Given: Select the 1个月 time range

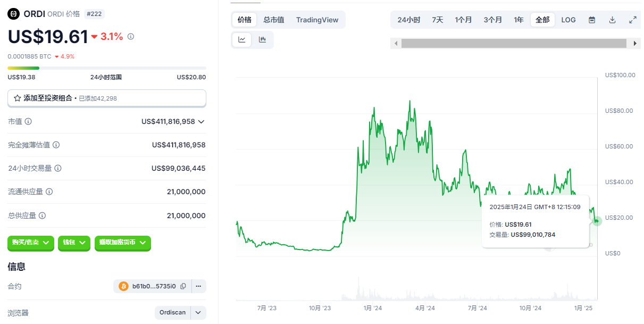Looking at the screenshot, I should pos(463,20).
